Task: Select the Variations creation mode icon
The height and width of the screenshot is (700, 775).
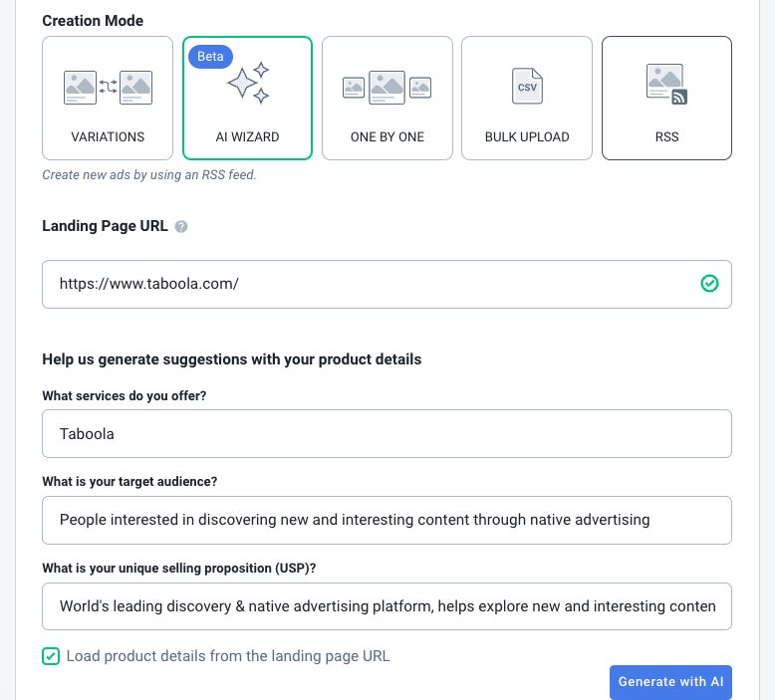Action: [x=108, y=87]
